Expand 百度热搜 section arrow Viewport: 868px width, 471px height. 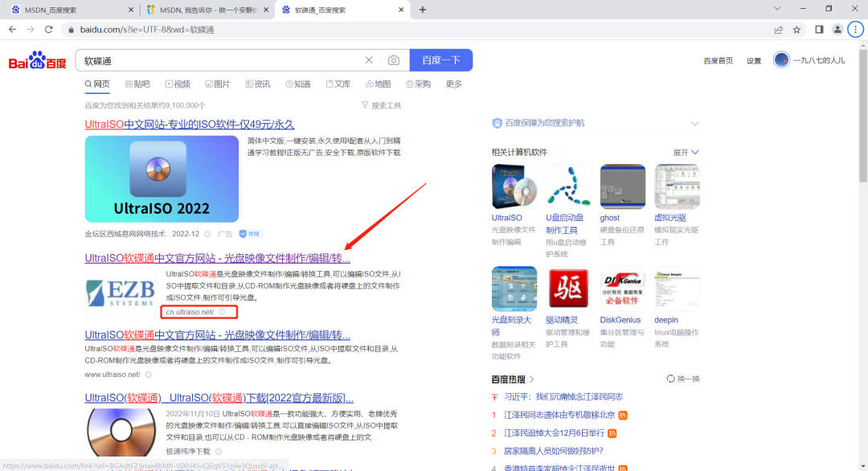click(531, 379)
